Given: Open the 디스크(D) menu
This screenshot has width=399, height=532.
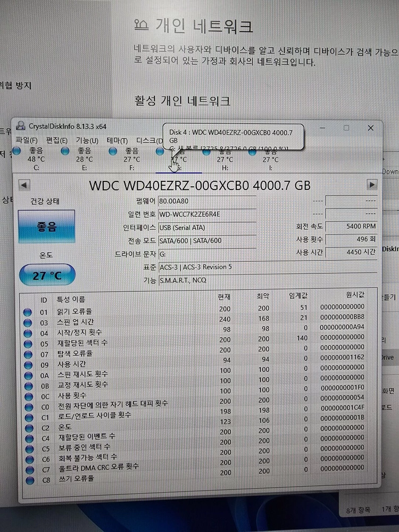Looking at the screenshot, I should click(x=149, y=140).
